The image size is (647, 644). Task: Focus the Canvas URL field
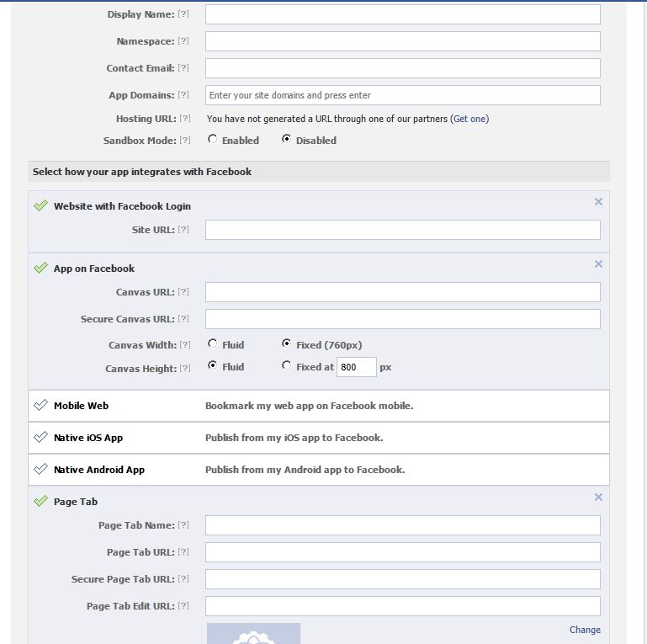(x=403, y=292)
